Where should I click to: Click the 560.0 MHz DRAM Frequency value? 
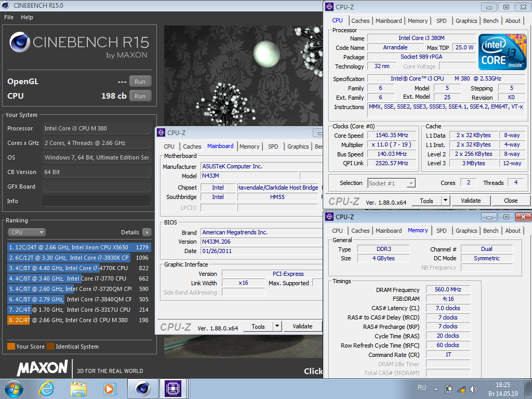[x=448, y=289]
